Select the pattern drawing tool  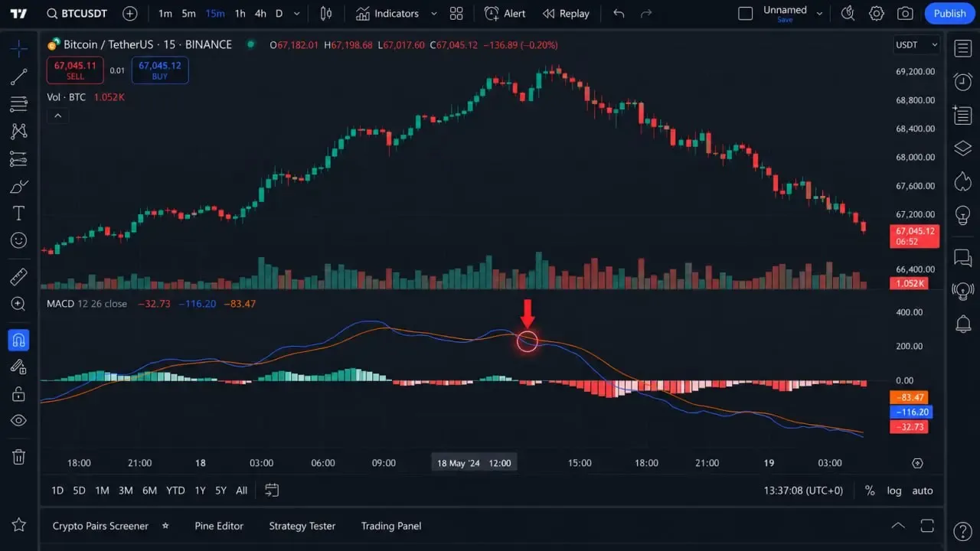click(x=19, y=132)
